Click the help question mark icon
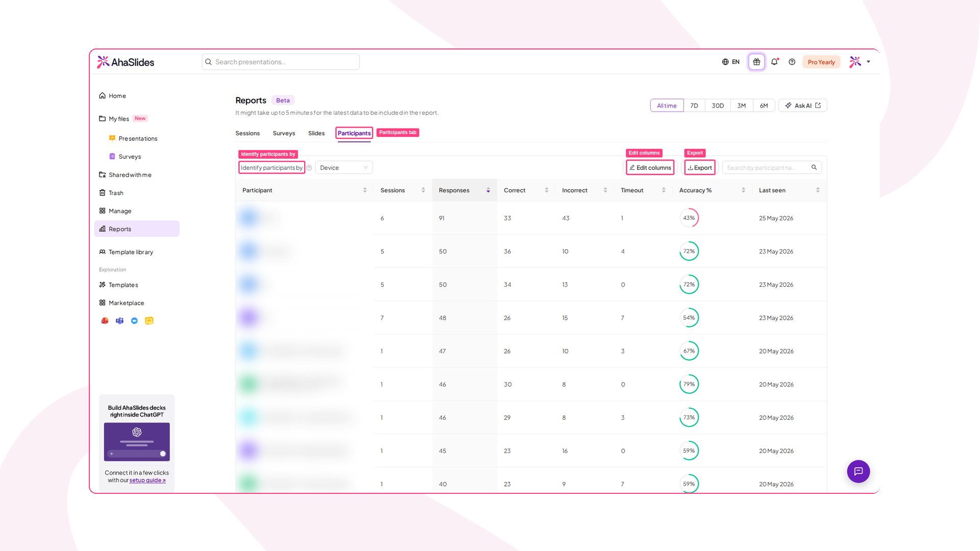Screen dimensions: 980x551 [792, 62]
